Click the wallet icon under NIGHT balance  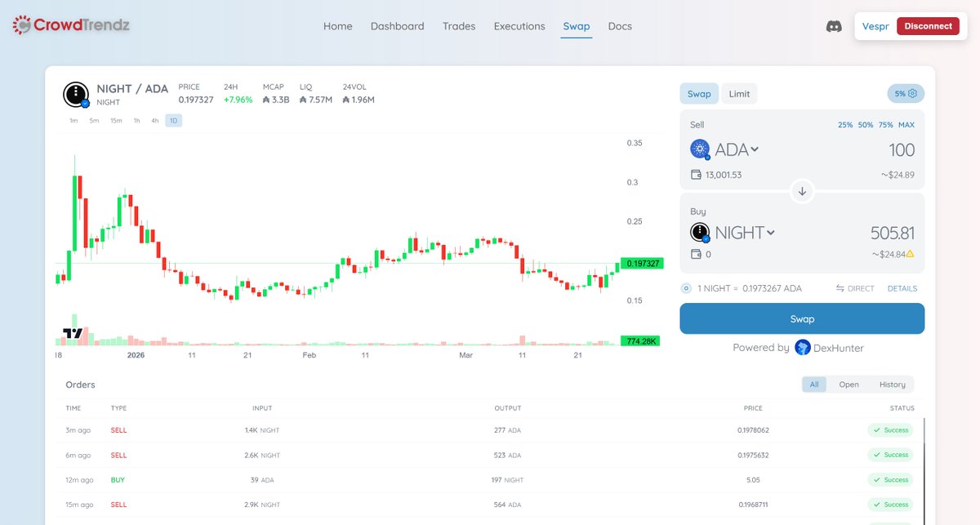696,254
